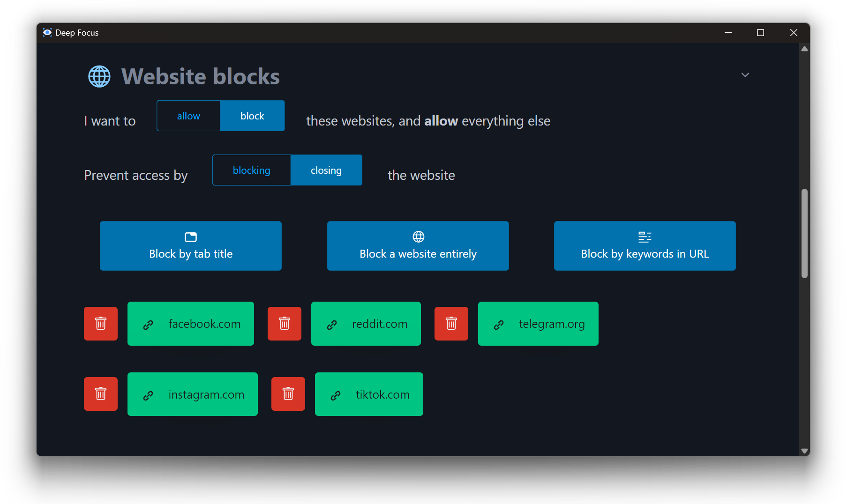Click the 'Prevent access by' label

(x=136, y=175)
